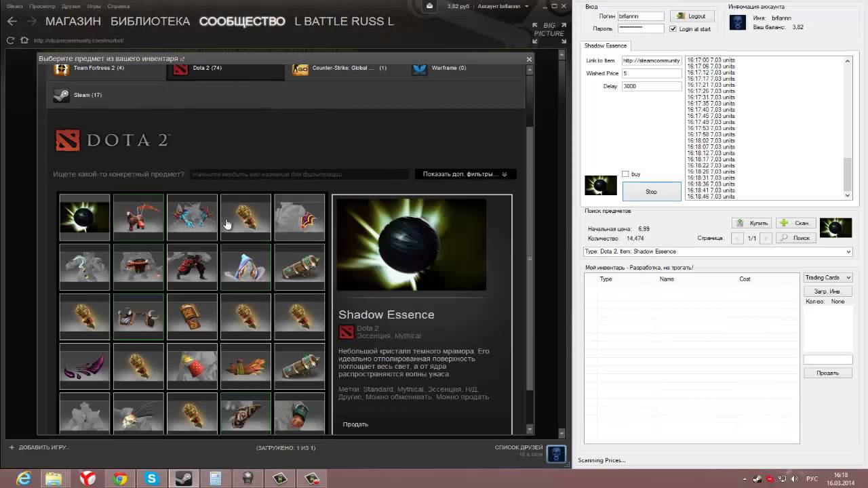Open the Справка menu in Steam
This screenshot has width=868, height=488.
tap(119, 6)
